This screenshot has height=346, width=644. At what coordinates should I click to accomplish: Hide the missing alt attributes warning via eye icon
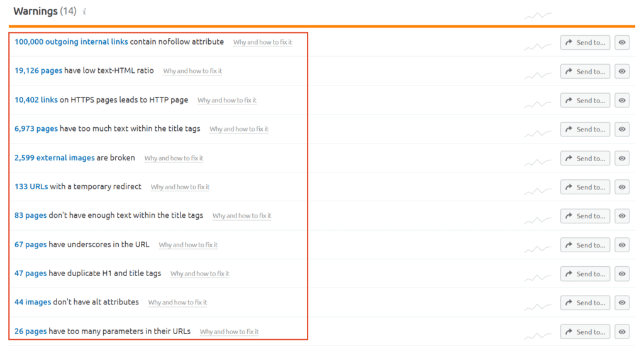tap(622, 303)
